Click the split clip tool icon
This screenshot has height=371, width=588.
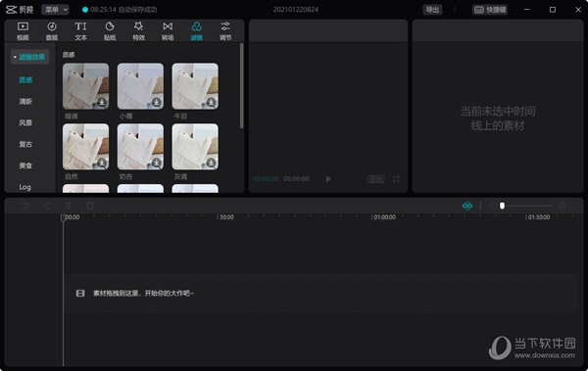click(x=69, y=206)
